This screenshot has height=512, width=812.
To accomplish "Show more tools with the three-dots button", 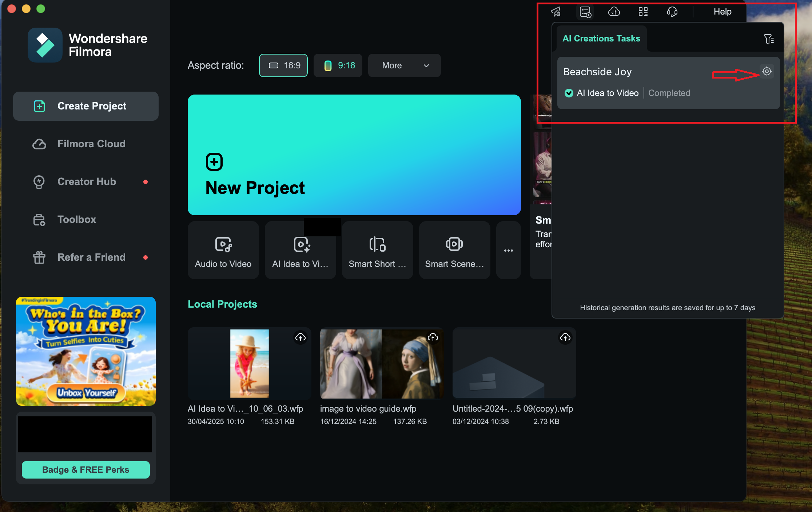I will pos(508,250).
